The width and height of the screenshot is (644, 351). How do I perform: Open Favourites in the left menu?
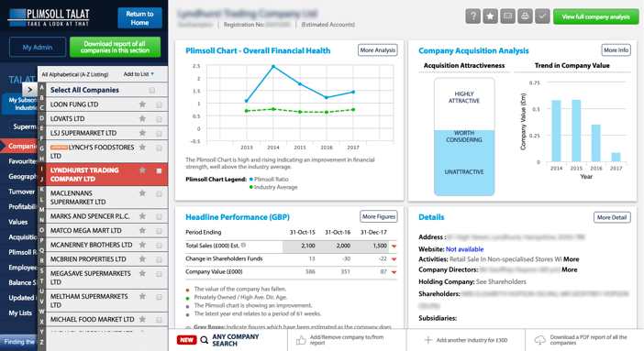(22, 161)
